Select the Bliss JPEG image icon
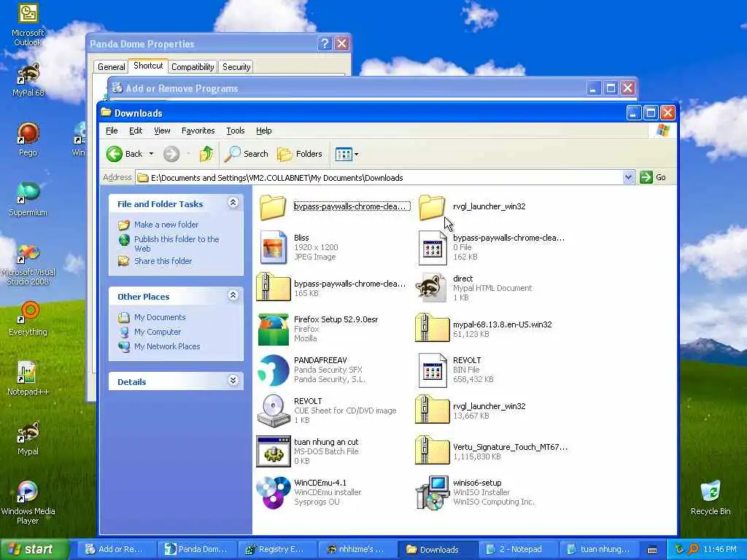The width and height of the screenshot is (747, 560). 273,247
